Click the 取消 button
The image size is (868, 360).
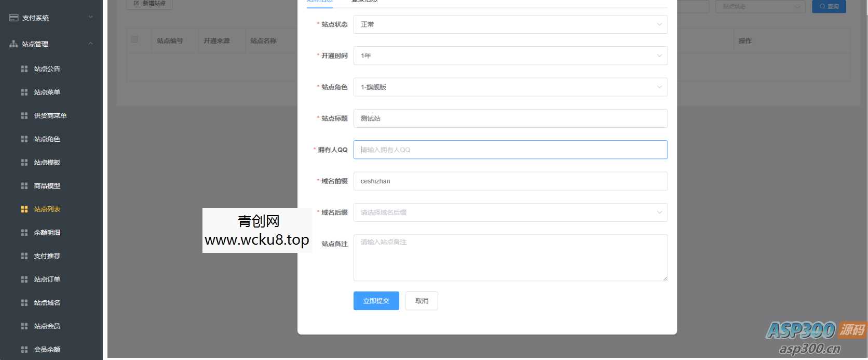tap(422, 301)
